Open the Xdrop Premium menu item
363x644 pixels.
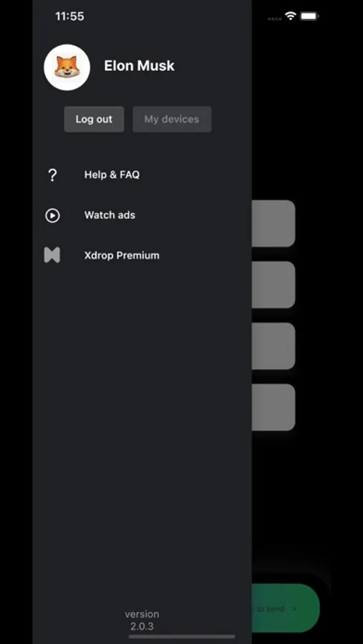[x=122, y=255]
